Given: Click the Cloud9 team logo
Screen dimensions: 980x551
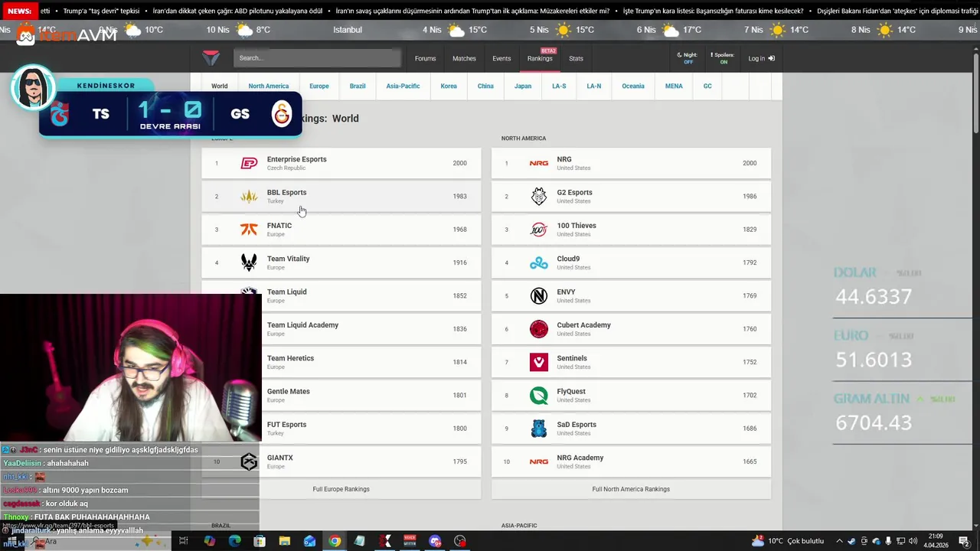Looking at the screenshot, I should 539,262.
